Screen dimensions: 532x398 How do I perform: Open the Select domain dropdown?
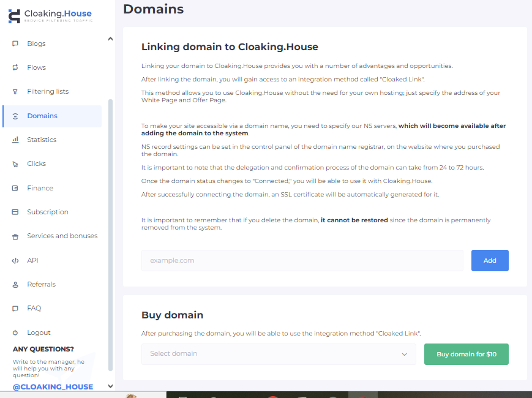(x=279, y=354)
